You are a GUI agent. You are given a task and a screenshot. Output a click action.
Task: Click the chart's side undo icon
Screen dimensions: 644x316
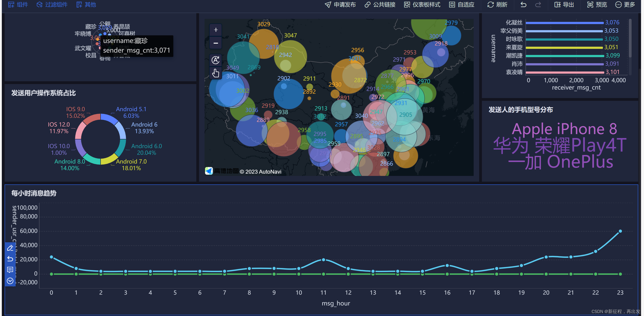[x=10, y=259]
